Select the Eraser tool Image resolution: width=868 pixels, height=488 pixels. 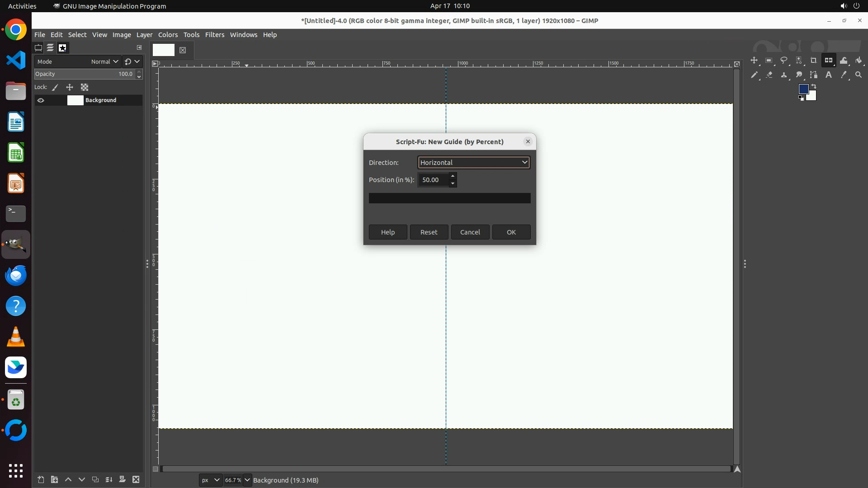tap(769, 75)
